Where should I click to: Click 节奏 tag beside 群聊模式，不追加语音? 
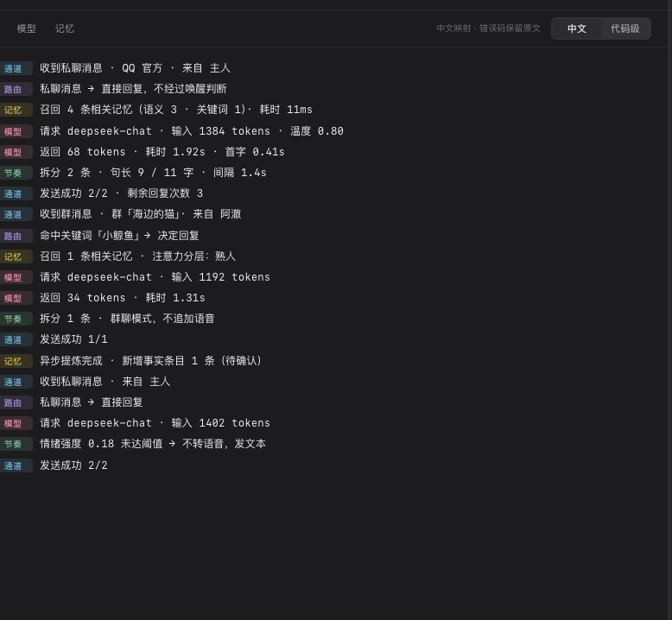16,319
